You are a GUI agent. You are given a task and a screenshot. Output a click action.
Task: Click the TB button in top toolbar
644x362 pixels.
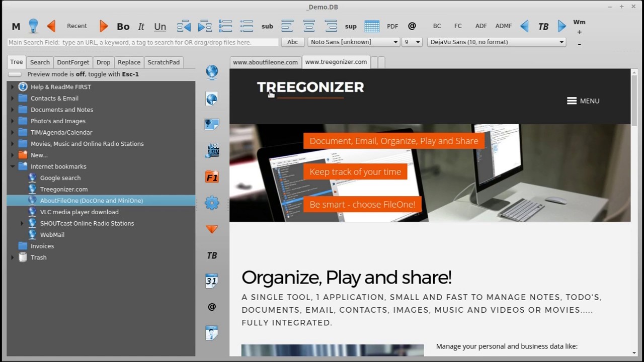point(543,27)
